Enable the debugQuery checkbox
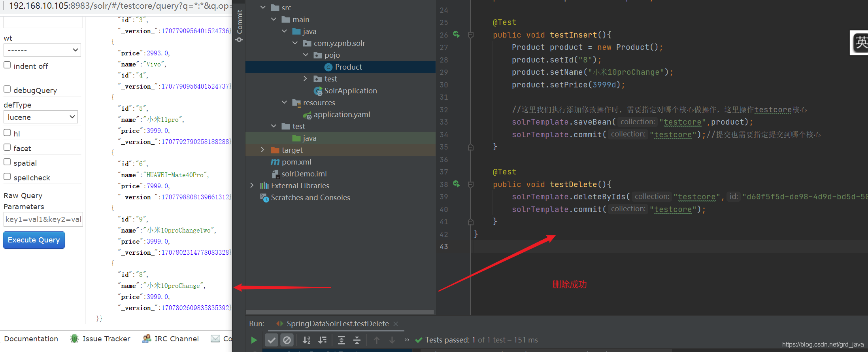The width and height of the screenshot is (868, 352). [7, 89]
